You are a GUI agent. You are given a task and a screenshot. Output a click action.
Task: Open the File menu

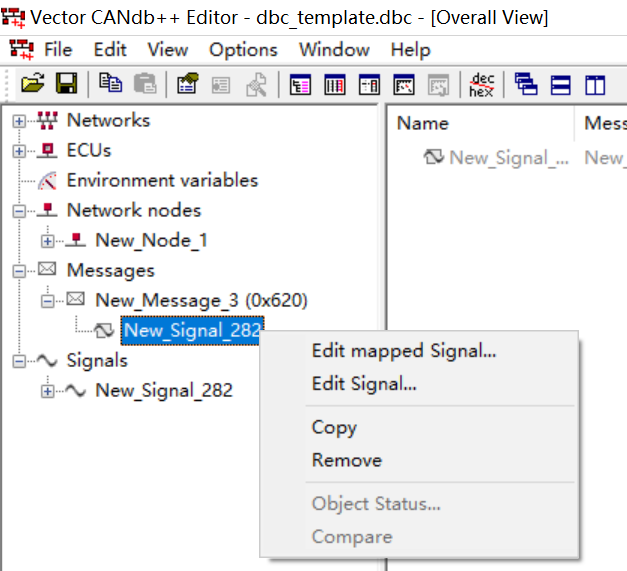pos(58,50)
